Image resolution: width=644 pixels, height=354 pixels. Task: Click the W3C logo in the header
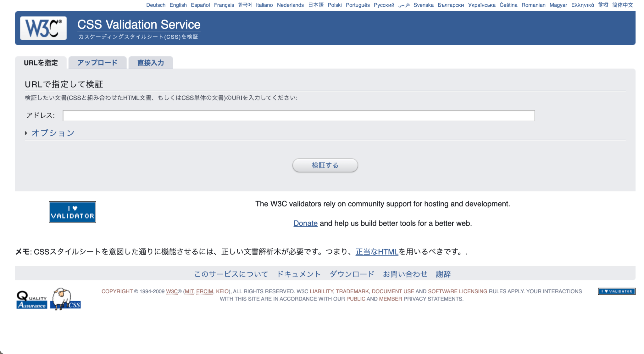[43, 28]
